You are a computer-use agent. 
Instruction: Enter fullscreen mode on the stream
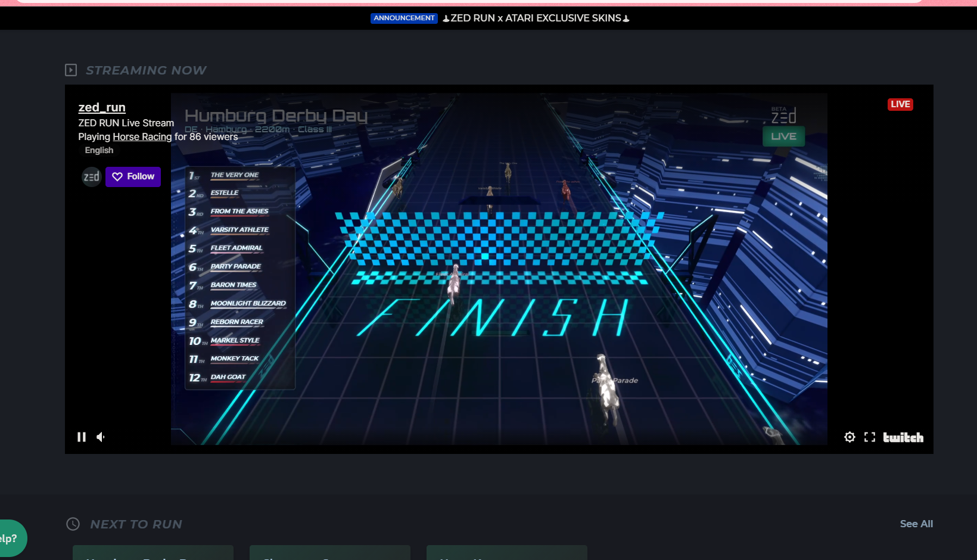click(870, 437)
